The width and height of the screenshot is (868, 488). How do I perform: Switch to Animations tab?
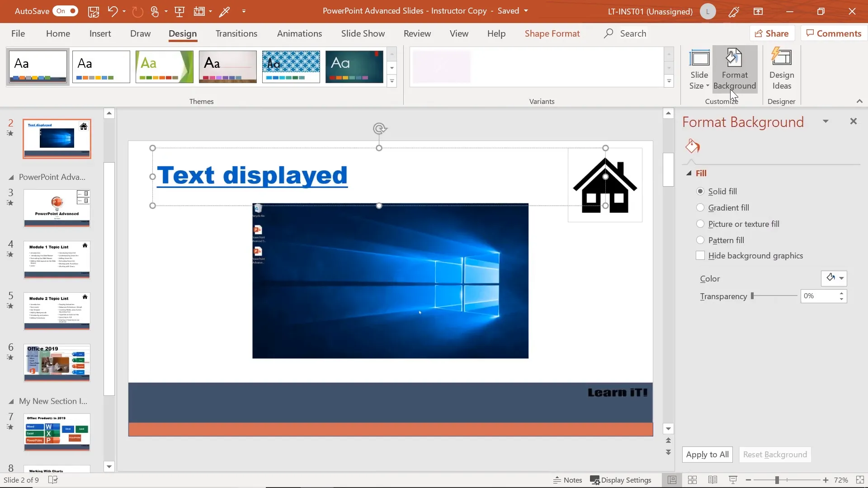coord(299,33)
